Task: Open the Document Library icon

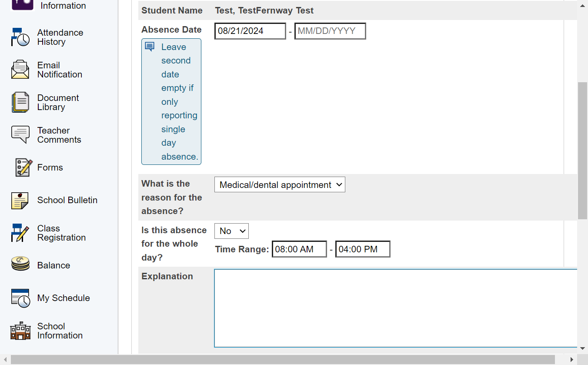Action: click(x=20, y=102)
